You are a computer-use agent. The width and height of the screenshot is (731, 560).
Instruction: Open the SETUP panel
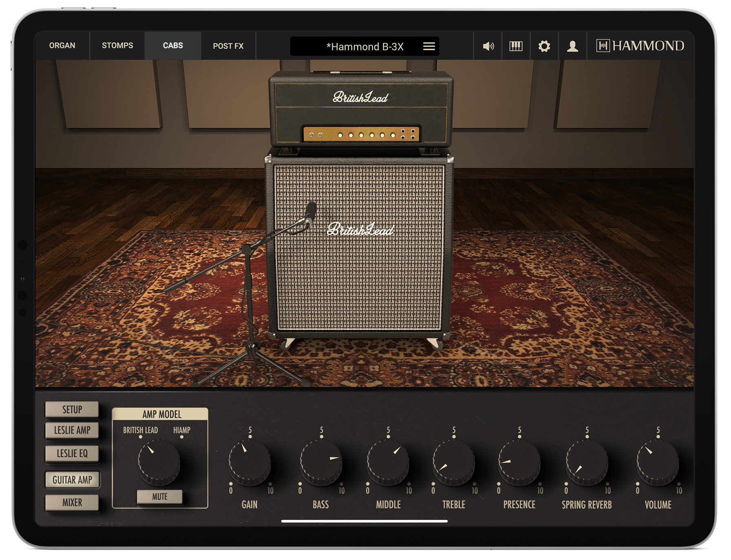point(72,409)
